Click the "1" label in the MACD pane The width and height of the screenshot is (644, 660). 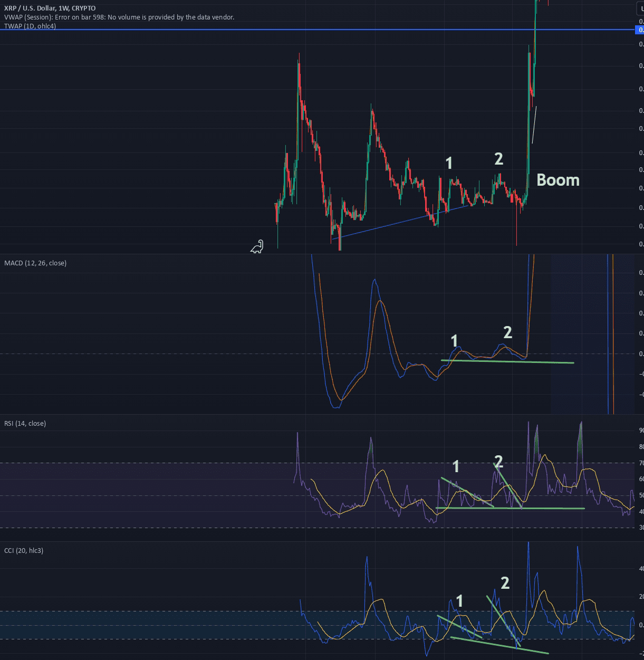click(x=455, y=341)
